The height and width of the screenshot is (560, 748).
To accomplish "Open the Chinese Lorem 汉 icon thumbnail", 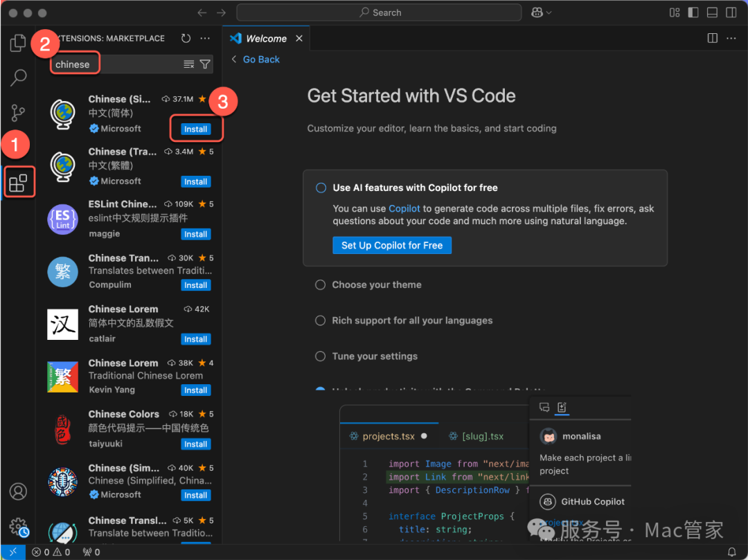I will pos(62,324).
